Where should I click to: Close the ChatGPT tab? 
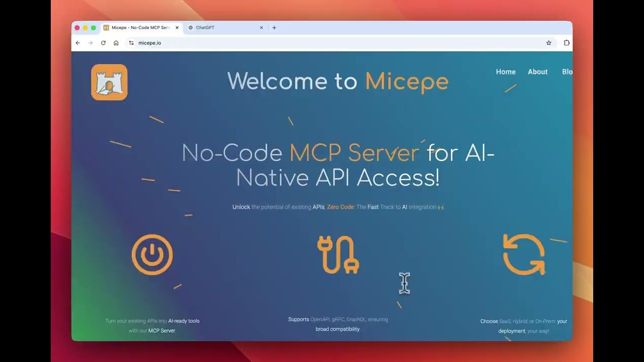click(261, 28)
